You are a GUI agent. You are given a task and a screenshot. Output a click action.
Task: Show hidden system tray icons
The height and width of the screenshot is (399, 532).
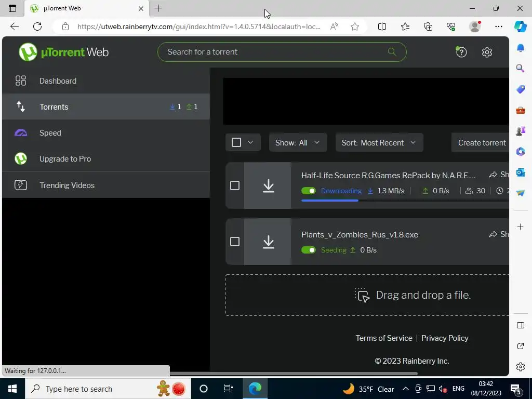pos(405,389)
